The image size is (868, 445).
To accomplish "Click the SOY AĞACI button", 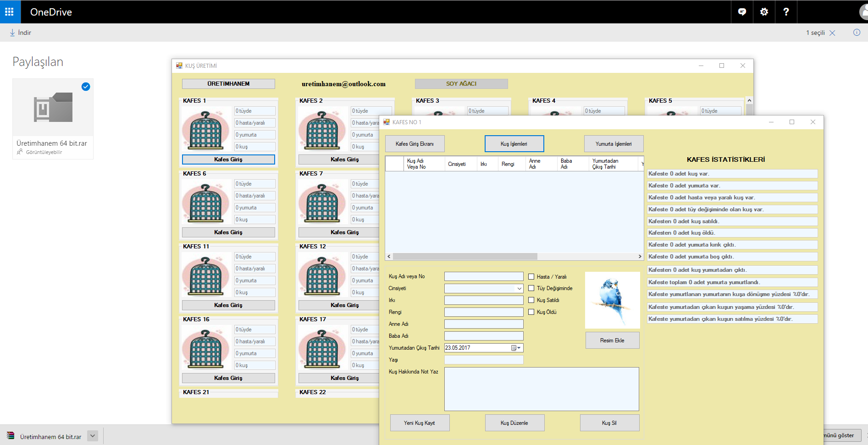I will click(461, 84).
